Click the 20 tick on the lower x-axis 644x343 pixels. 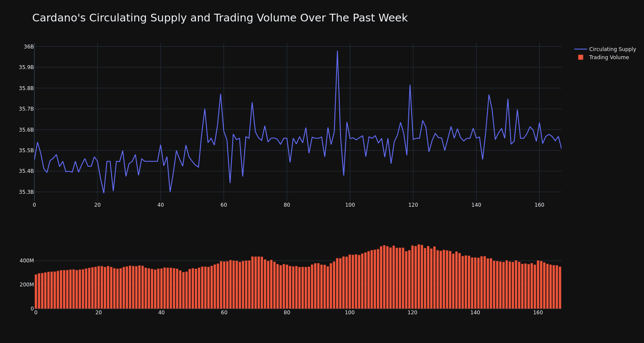click(98, 313)
